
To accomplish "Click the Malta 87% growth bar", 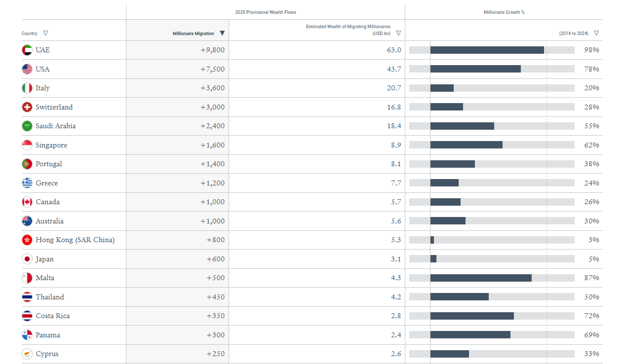I will click(x=481, y=278).
